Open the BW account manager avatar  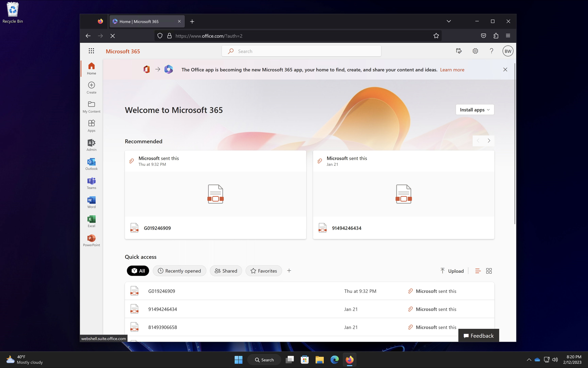coord(508,51)
